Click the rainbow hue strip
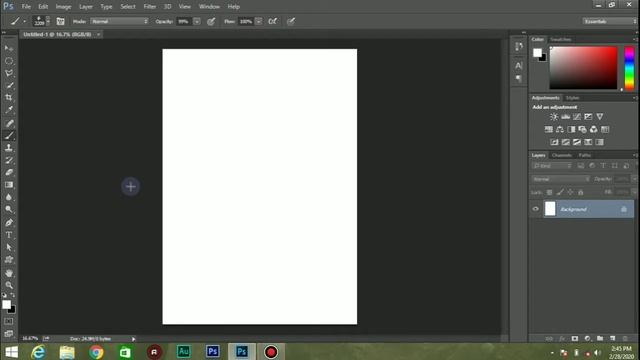The image size is (640, 360). tap(629, 68)
